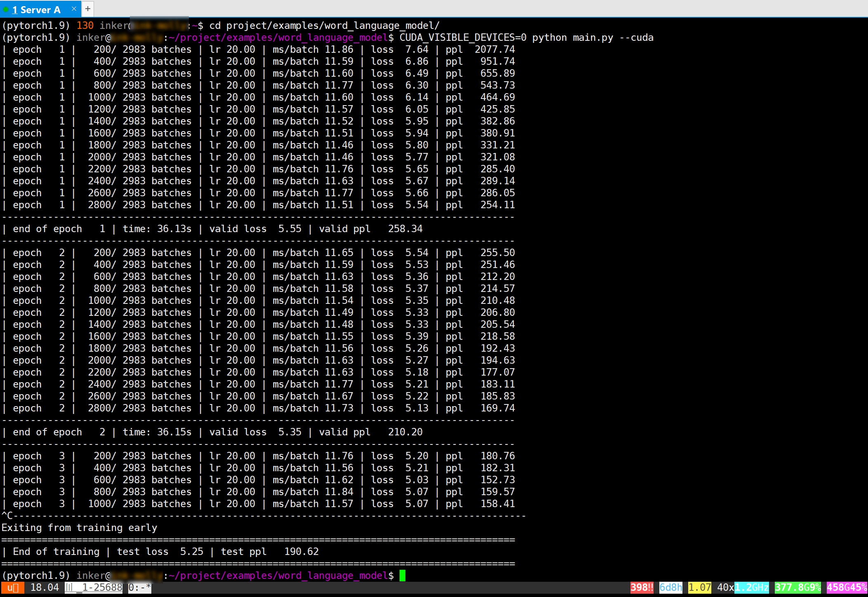Click the epoch 1 valid ppl 258.34 value
868x597 pixels.
(x=405, y=229)
